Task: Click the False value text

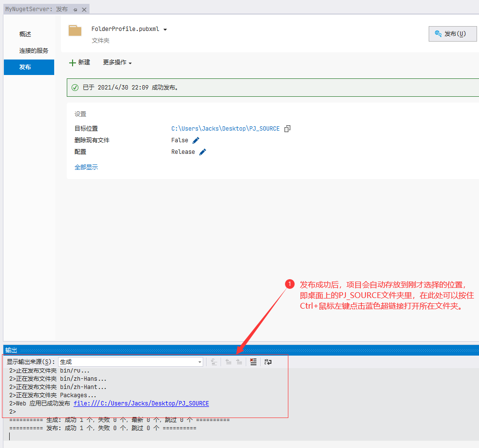Action: point(180,140)
